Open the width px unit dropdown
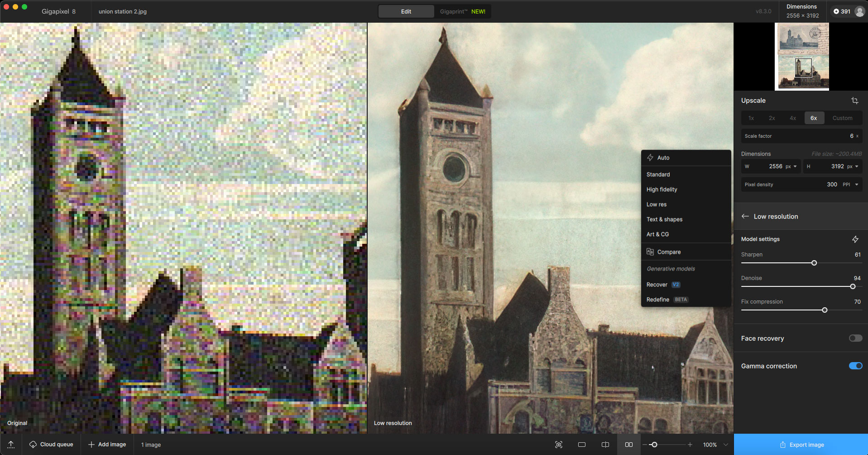 (791, 167)
